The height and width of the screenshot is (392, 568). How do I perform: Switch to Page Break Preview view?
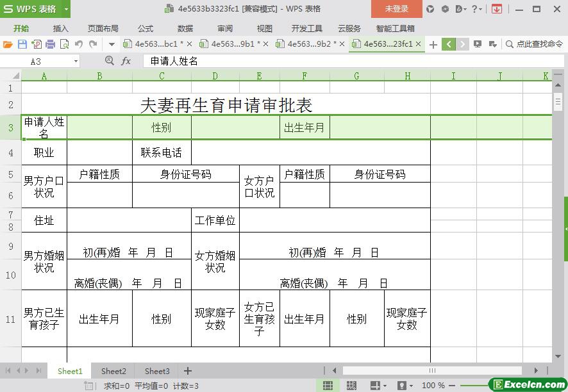(x=351, y=386)
